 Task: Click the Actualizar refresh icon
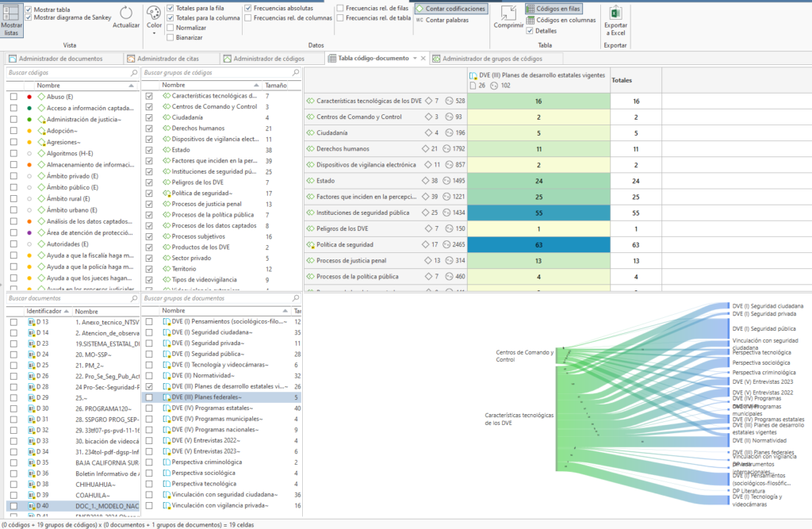pos(126,13)
